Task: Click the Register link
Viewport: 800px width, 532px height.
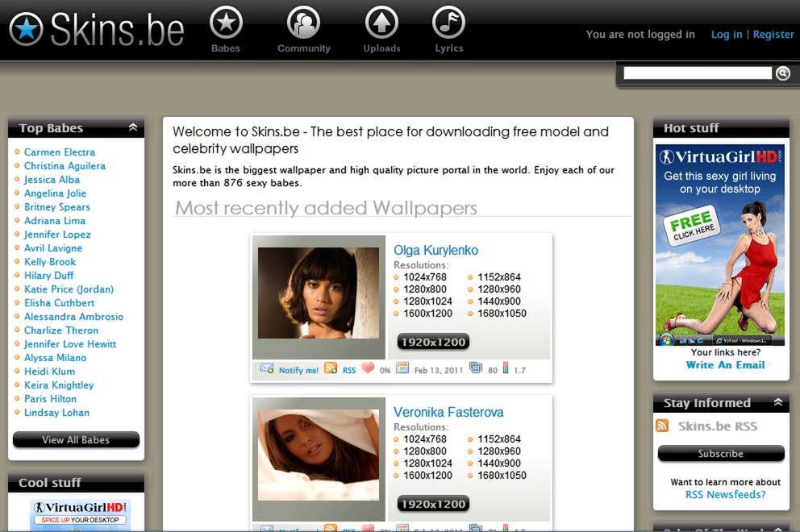Action: [773, 34]
